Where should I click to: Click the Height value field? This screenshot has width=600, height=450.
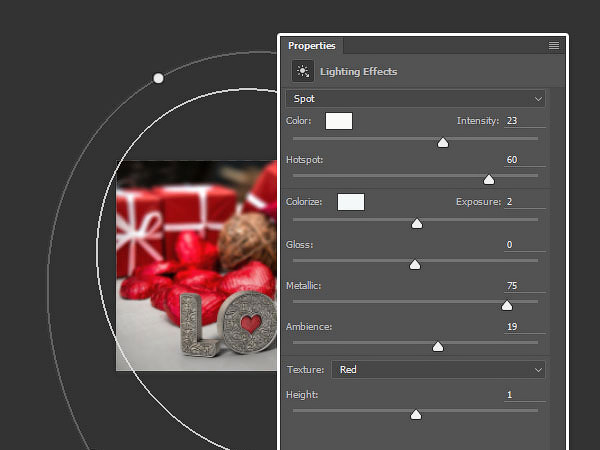[525, 395]
